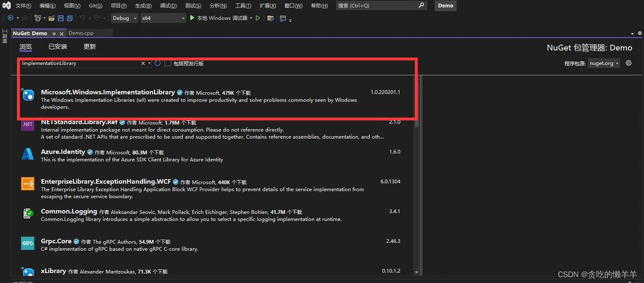Click the Azure.Identity package icon
Image resolution: width=644 pixels, height=283 pixels.
point(28,154)
